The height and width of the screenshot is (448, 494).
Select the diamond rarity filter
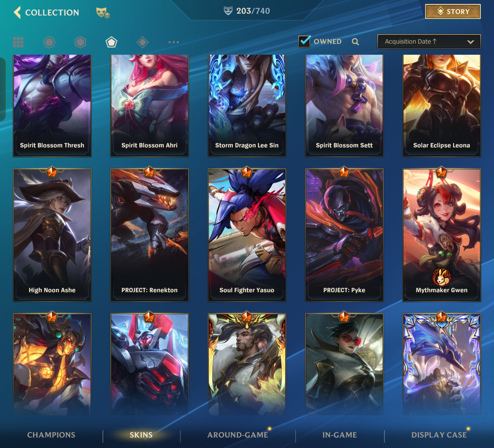(x=143, y=42)
